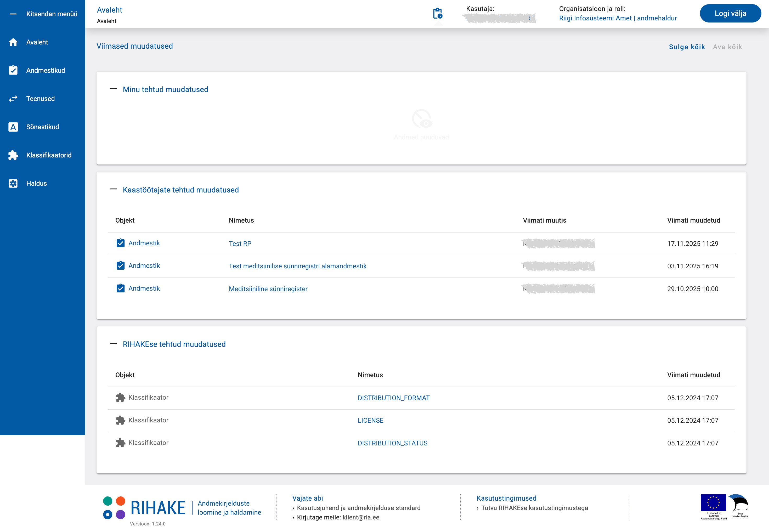
Task: Click Sulge kõik to close all sections
Action: pos(687,47)
